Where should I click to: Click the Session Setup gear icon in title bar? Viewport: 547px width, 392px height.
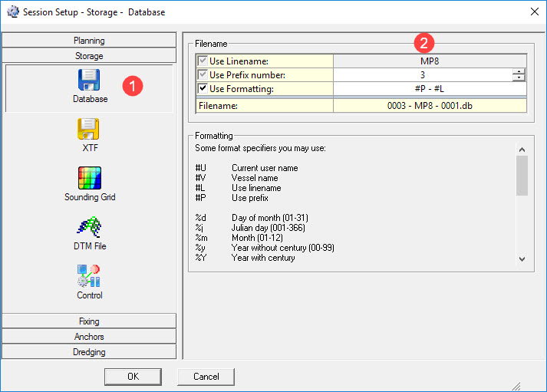tap(12, 12)
